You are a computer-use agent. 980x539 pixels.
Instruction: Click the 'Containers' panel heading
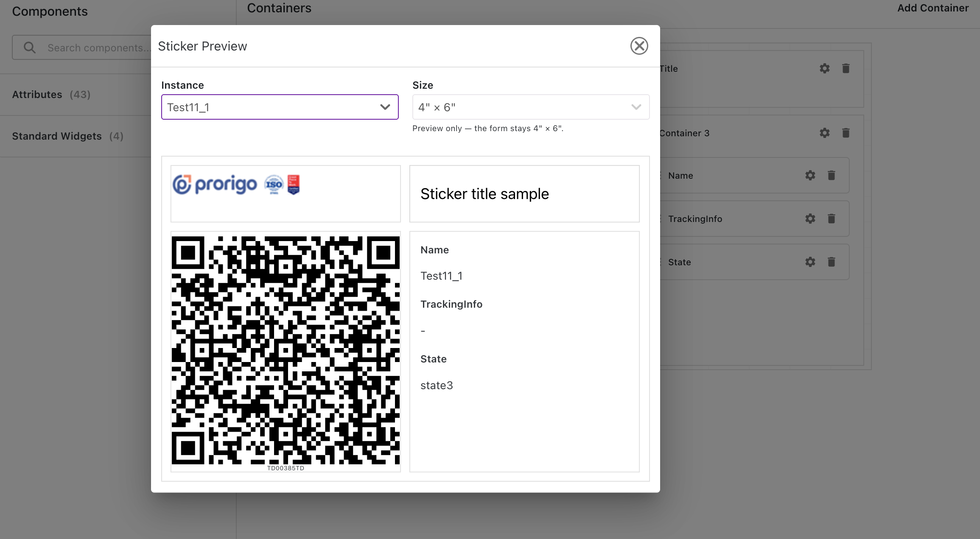(279, 8)
